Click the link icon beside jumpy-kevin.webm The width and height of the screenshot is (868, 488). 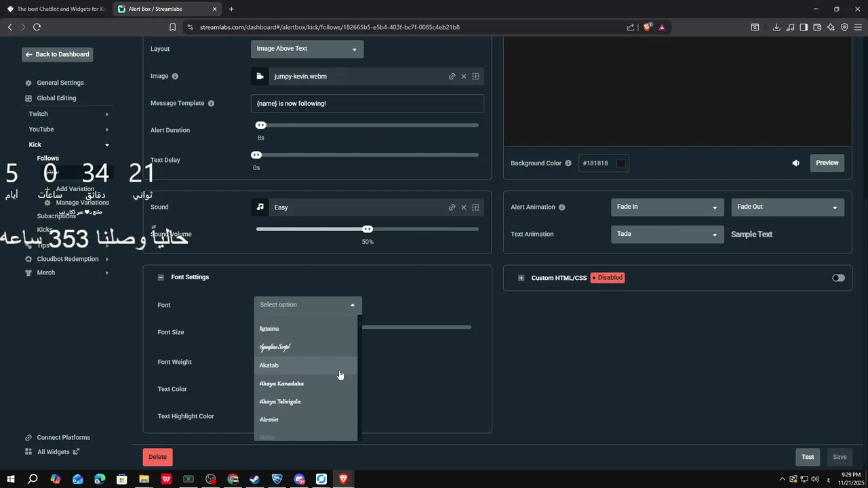[452, 77]
